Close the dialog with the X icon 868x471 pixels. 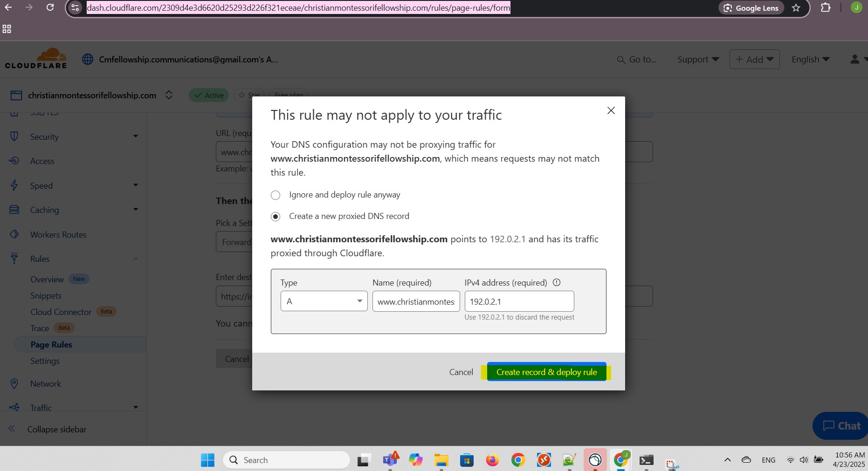point(611,110)
